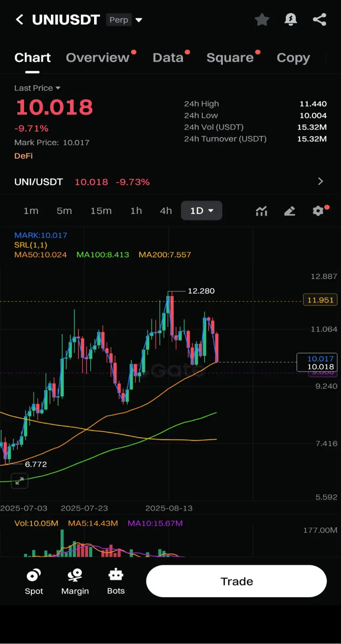Switch to Data tab

pyautogui.click(x=168, y=58)
